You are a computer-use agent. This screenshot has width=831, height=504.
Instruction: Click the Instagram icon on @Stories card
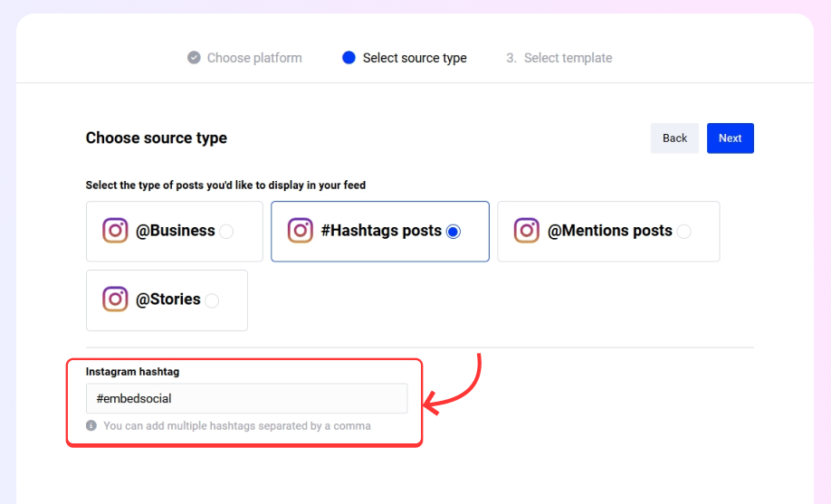pyautogui.click(x=115, y=300)
